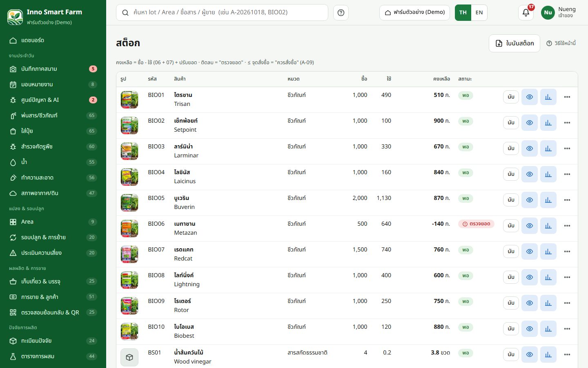
Task: Click the 870 remaining value for Buverin
Action: (x=442, y=198)
